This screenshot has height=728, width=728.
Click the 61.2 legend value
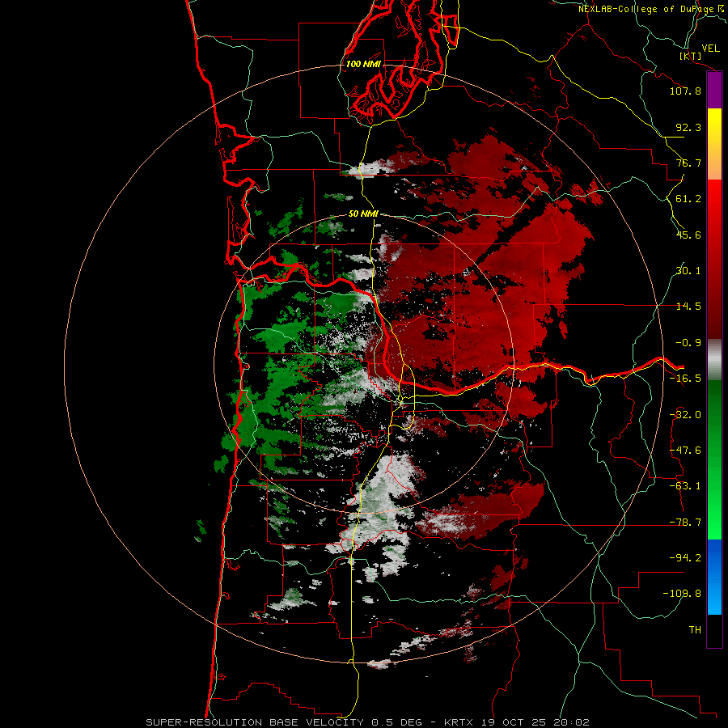click(688, 199)
